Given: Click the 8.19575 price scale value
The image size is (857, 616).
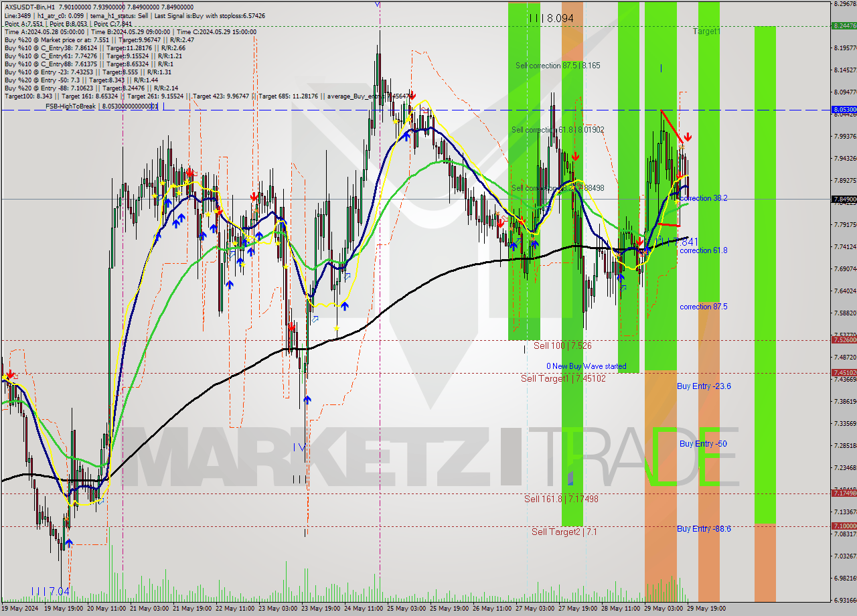Looking at the screenshot, I should 845,48.
